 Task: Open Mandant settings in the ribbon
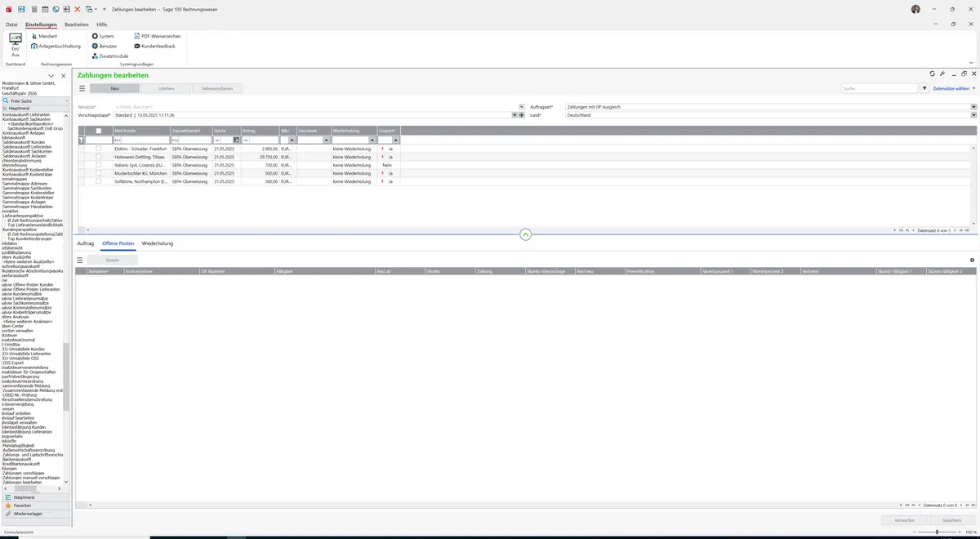44,36
